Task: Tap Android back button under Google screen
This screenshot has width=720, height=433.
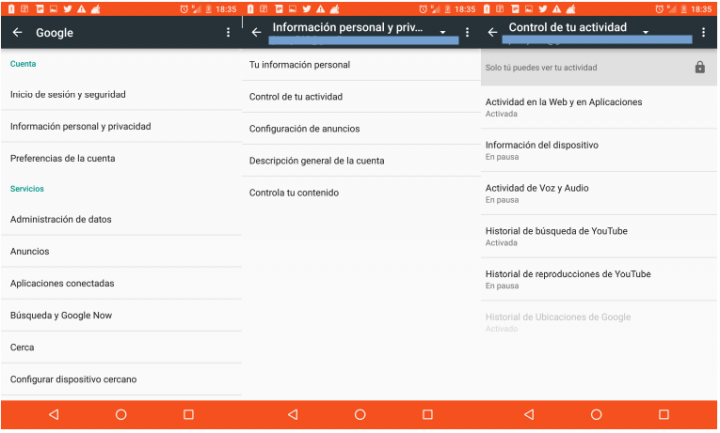Action: point(54,415)
